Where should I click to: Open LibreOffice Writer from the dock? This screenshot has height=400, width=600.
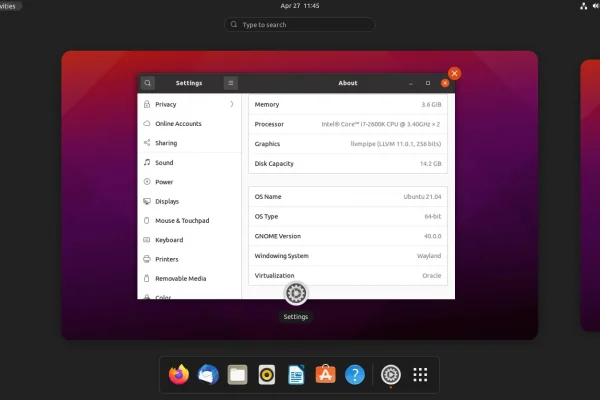[296, 374]
